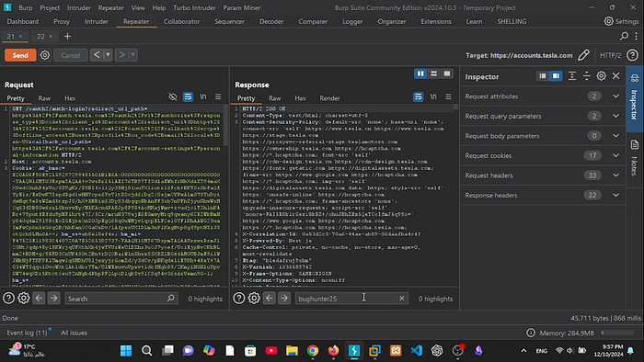Toggle request show newline characters

coord(203,96)
